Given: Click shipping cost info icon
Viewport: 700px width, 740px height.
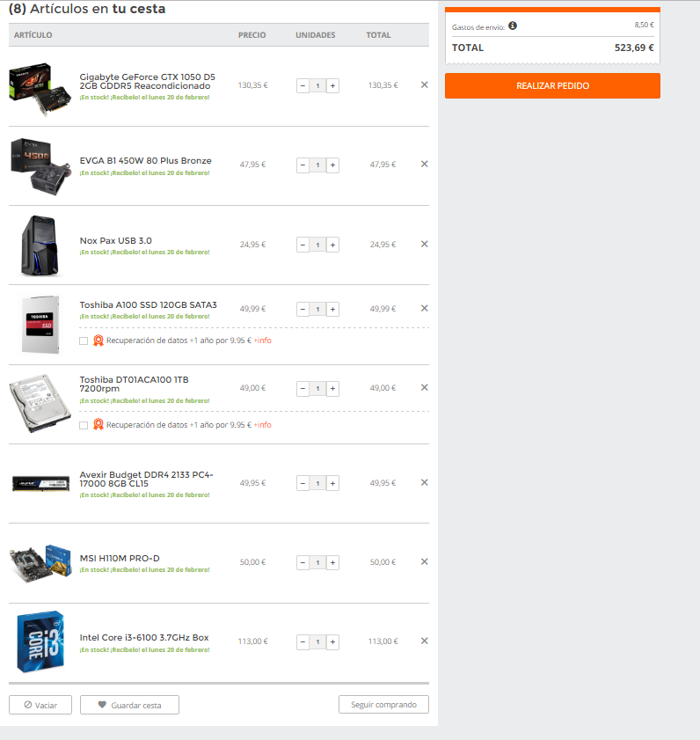Looking at the screenshot, I should click(x=513, y=26).
